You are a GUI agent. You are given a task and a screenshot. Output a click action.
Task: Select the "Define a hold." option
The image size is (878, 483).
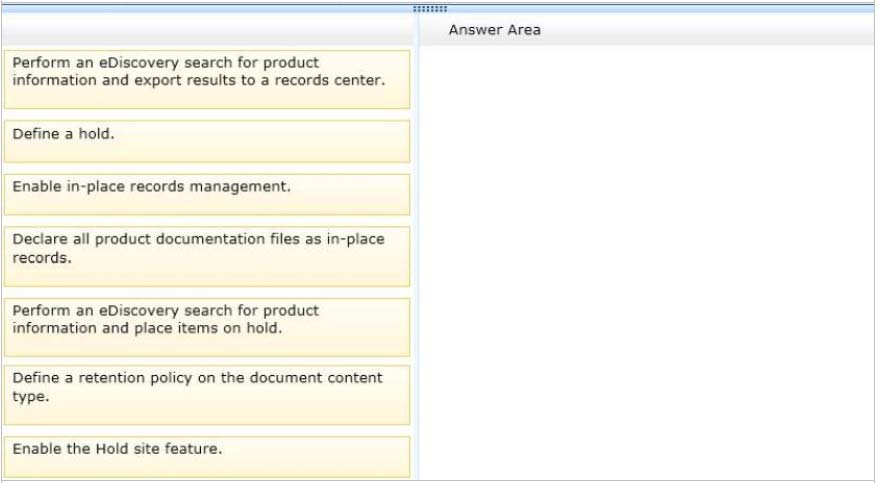click(206, 141)
